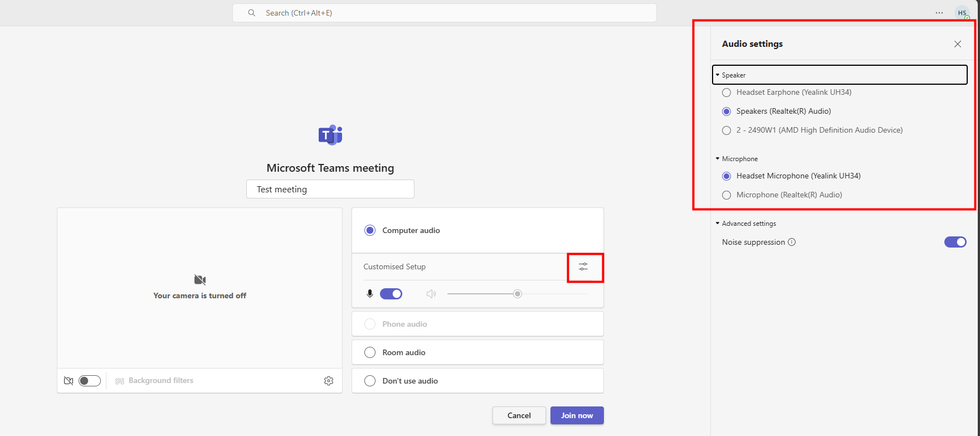
Task: Collapse the Advanced settings section
Action: click(746, 224)
